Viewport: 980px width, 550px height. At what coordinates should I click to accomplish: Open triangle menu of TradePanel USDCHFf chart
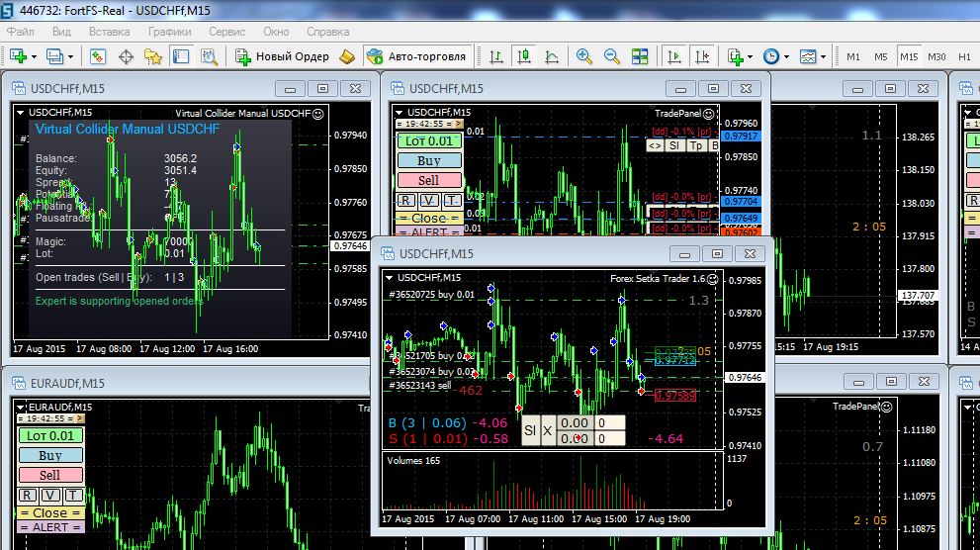[399, 113]
